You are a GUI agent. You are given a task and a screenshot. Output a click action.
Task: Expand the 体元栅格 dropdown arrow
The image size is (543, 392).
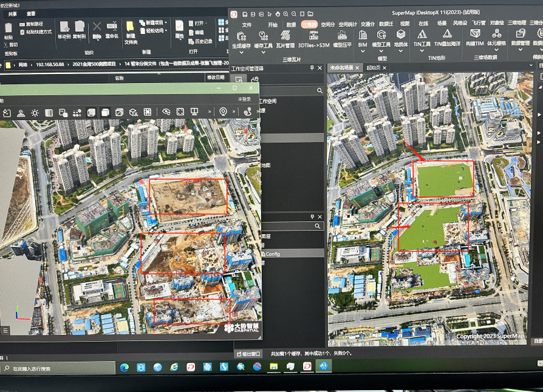[x=497, y=50]
